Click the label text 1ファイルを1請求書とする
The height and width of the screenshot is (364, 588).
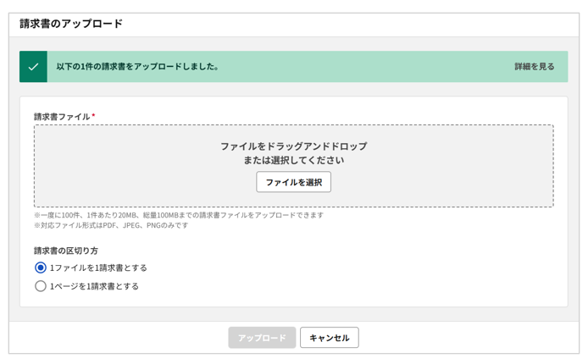(x=98, y=267)
